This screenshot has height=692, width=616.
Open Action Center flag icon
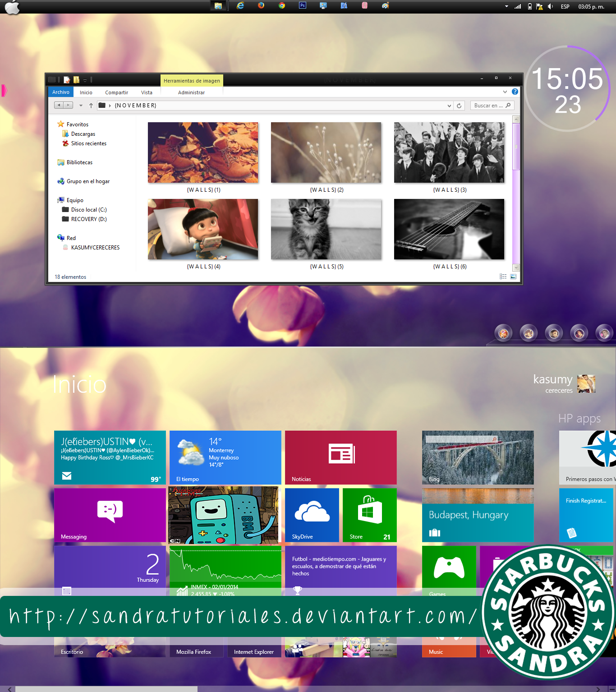click(539, 6)
